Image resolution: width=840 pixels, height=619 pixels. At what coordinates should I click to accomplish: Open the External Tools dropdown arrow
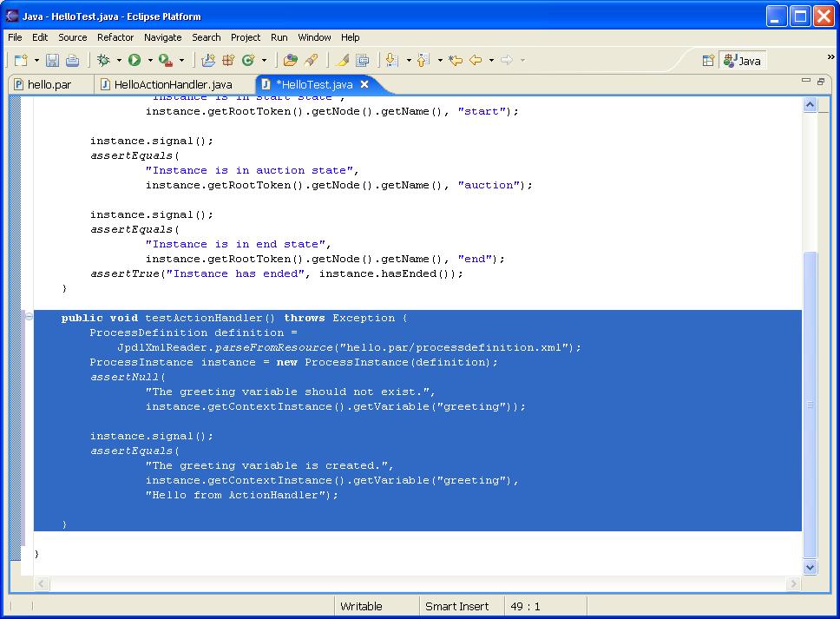[x=181, y=60]
